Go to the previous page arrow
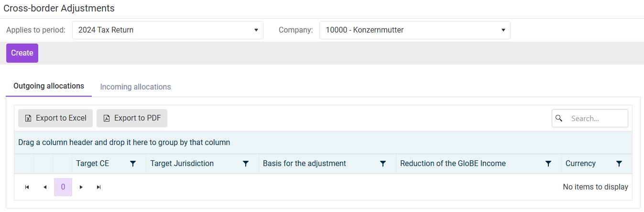This screenshot has height=212, width=644. tap(45, 187)
